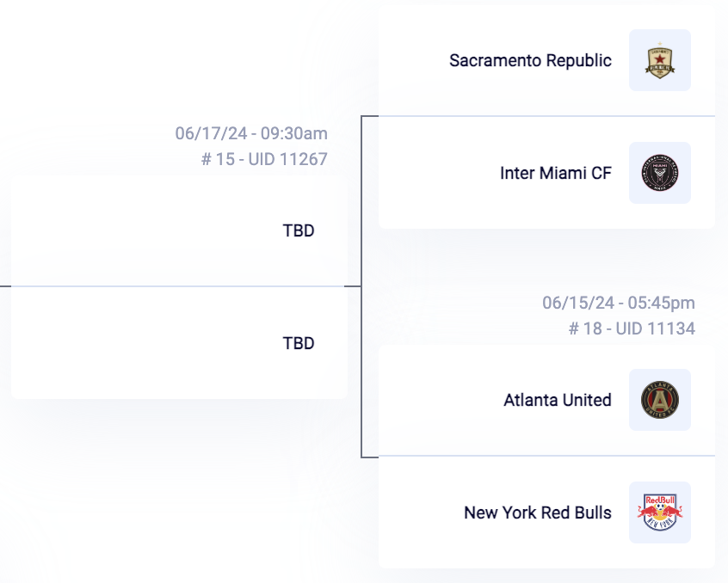This screenshot has width=728, height=583.
Task: Select the Inter Miami CF team name
Action: pos(555,173)
